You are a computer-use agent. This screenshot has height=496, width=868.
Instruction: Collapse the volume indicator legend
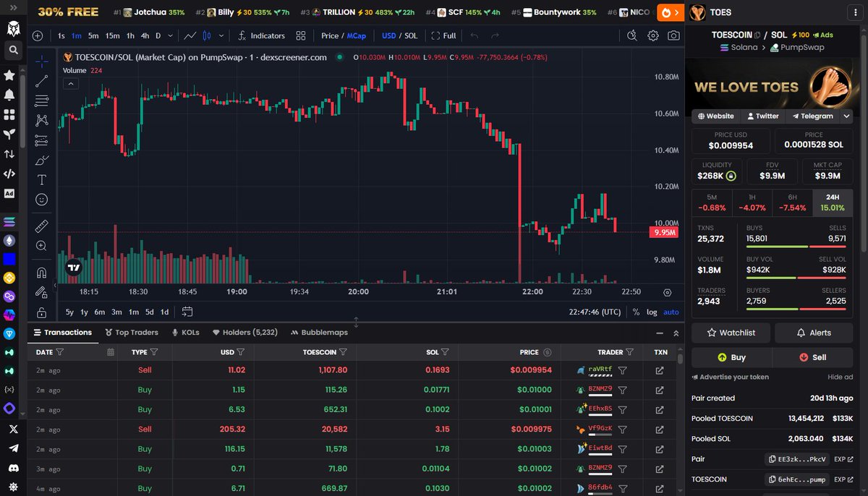[71, 84]
